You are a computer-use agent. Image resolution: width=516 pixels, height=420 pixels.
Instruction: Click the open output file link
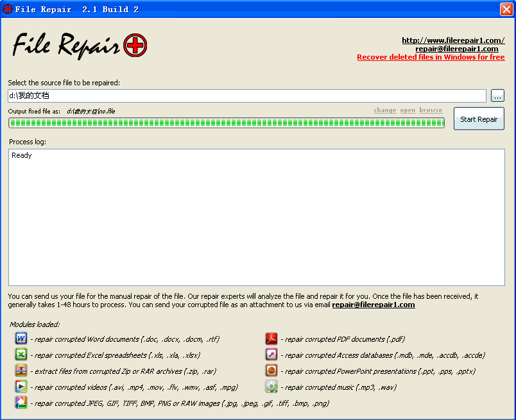408,110
